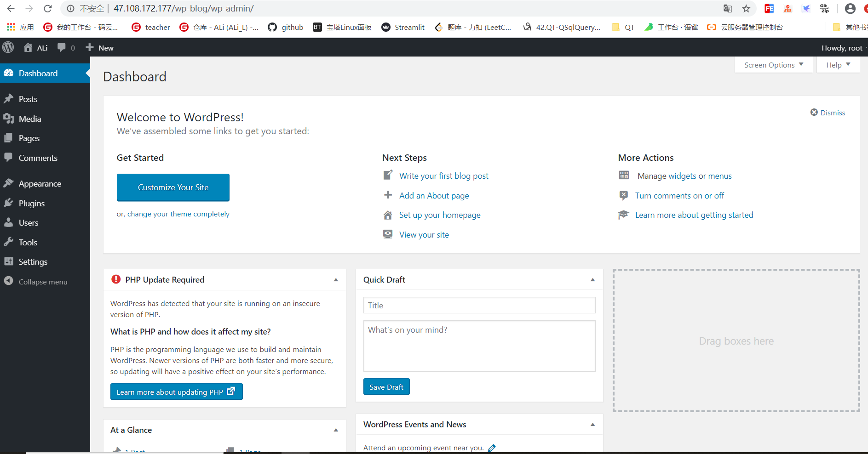
Task: Open the 42.QT-QSqlQuery bookmark
Action: (x=562, y=27)
